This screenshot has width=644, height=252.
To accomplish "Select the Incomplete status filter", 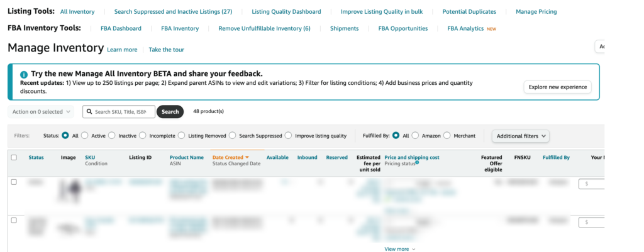I will pyautogui.click(x=143, y=136).
